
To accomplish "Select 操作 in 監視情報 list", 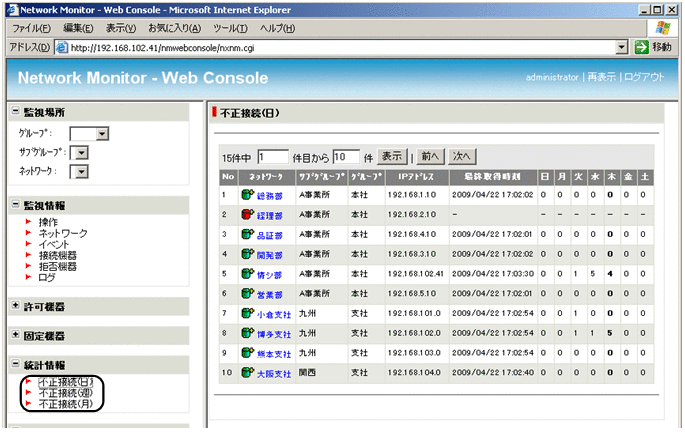I will click(x=48, y=222).
